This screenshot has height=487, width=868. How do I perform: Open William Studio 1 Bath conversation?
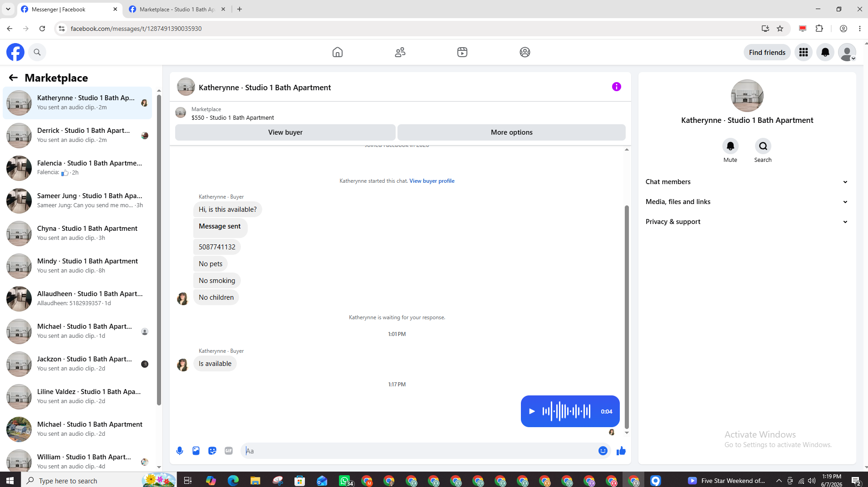(x=77, y=461)
